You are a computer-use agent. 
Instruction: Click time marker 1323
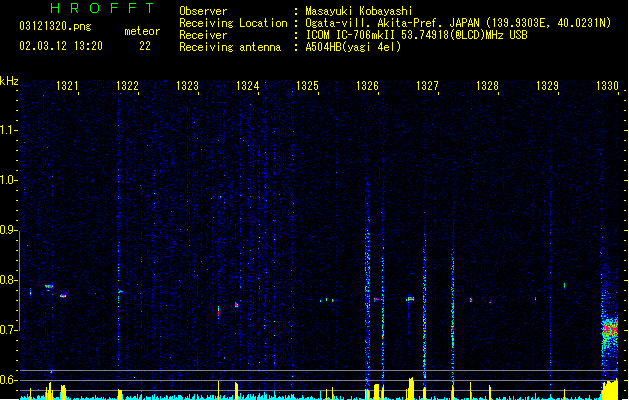187,86
